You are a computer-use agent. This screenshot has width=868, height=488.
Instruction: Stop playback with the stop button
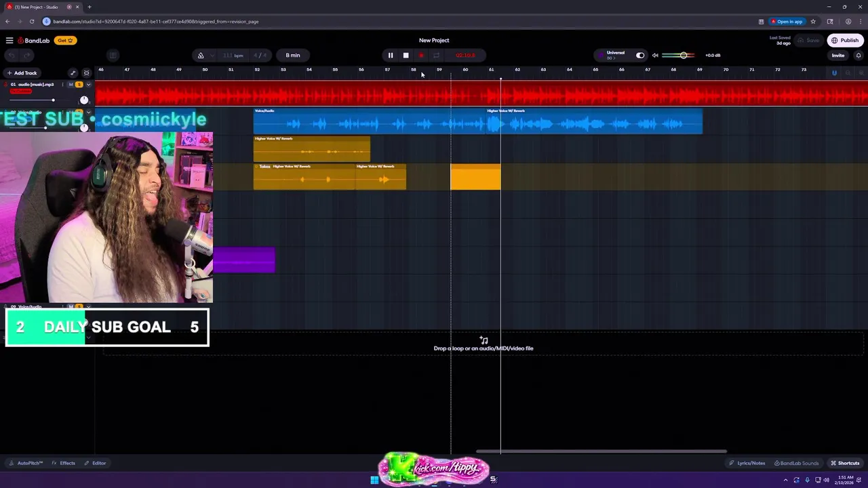[406, 56]
